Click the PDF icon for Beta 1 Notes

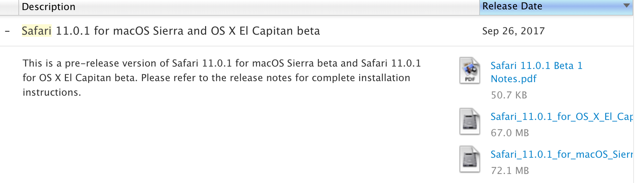(470, 71)
